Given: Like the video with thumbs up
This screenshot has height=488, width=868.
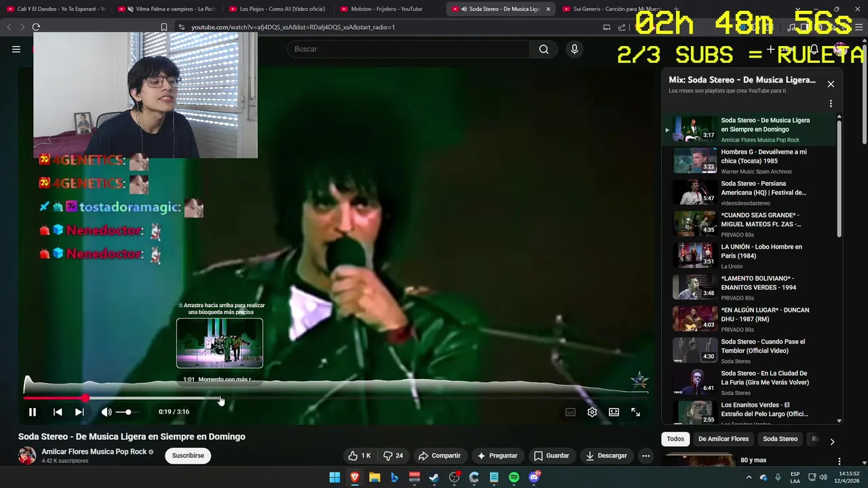Looking at the screenshot, I should tap(359, 455).
